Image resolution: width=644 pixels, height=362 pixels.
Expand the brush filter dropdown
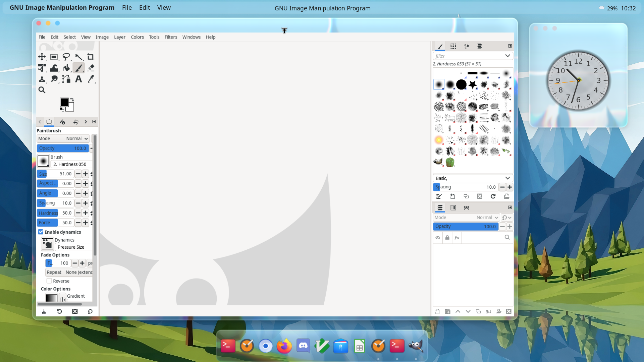(x=507, y=56)
